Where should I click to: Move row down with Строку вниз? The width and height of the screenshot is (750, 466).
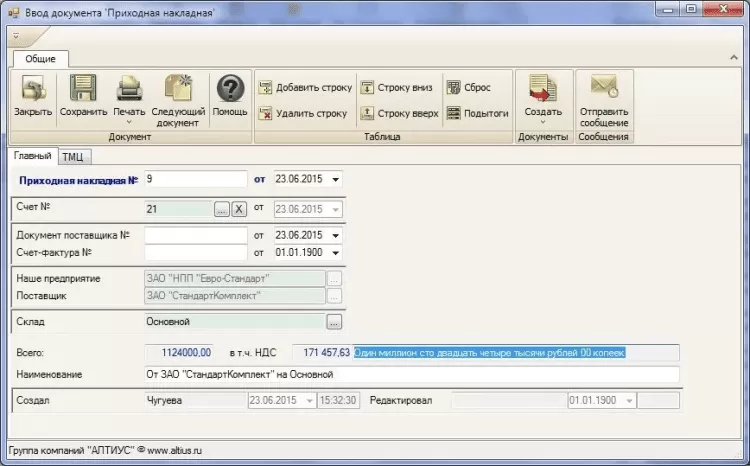click(396, 88)
